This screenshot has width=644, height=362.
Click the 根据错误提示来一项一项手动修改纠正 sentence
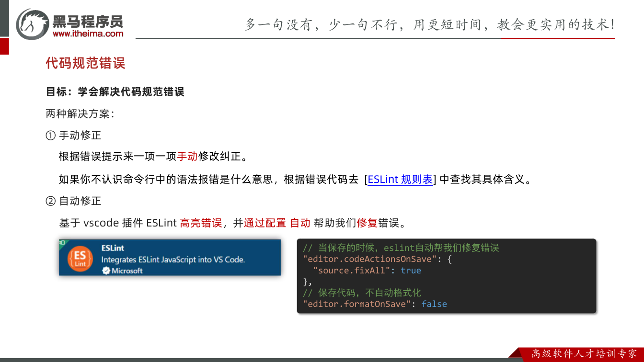coord(153,157)
